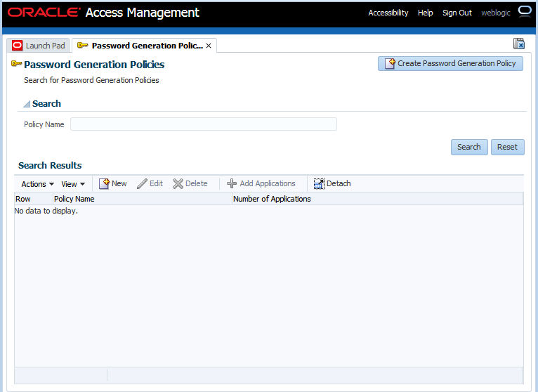Click the 'Access Management' header title
Screen dimensions: 538x392
pyautogui.click(x=143, y=13)
